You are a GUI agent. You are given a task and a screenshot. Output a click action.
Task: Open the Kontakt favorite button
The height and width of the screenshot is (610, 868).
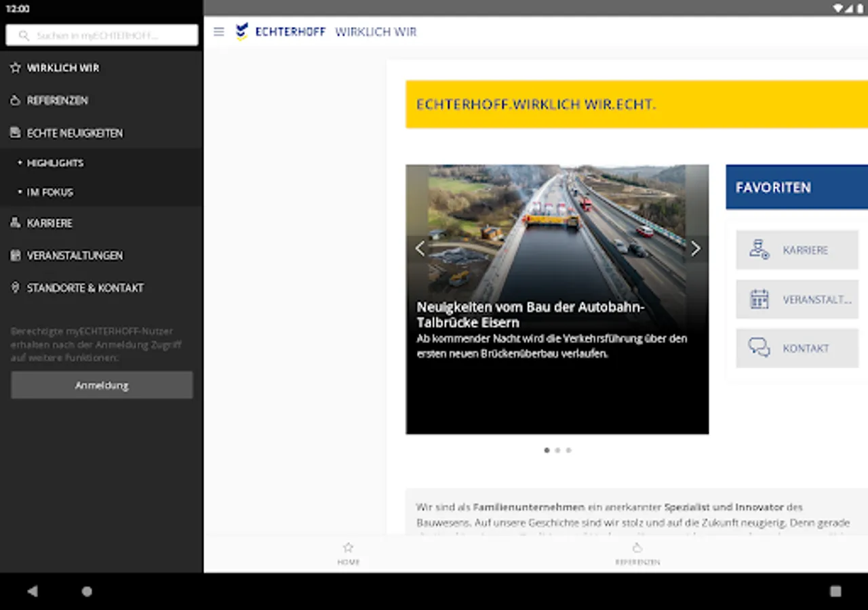[x=797, y=348]
